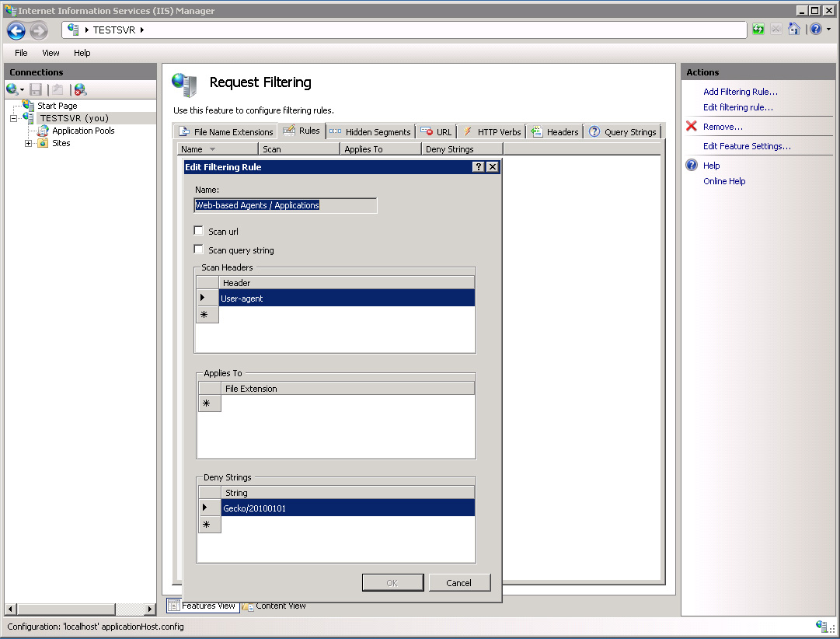Click the Request Filtering feature icon

(185, 85)
